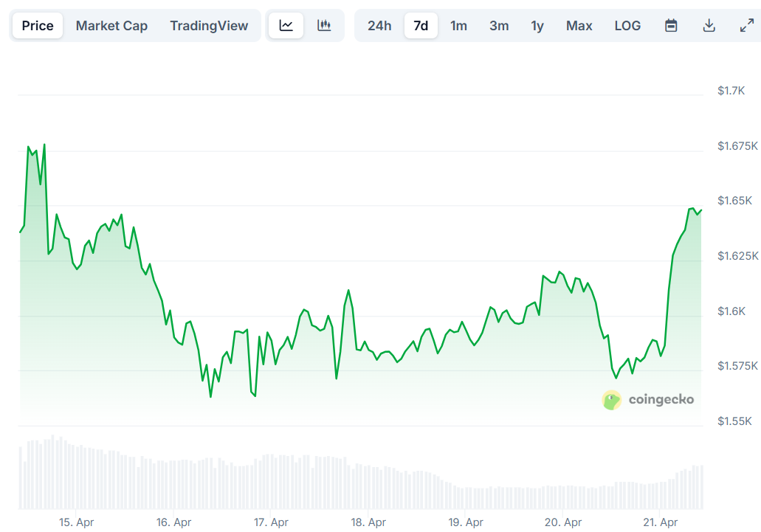
Task: Choose the 1y time range
Action: pyautogui.click(x=537, y=25)
